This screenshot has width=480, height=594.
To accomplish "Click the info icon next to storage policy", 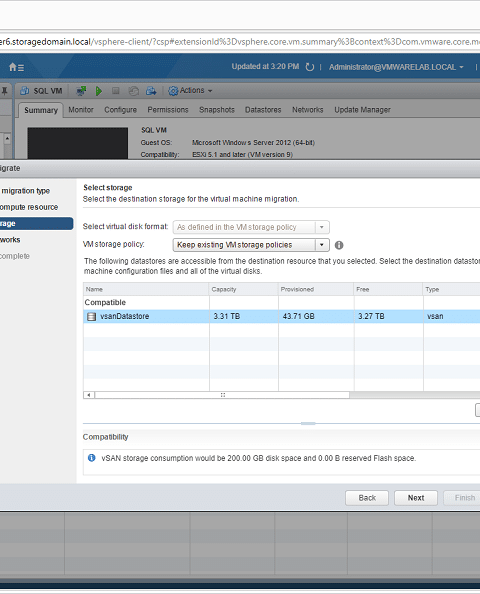I will 339,245.
